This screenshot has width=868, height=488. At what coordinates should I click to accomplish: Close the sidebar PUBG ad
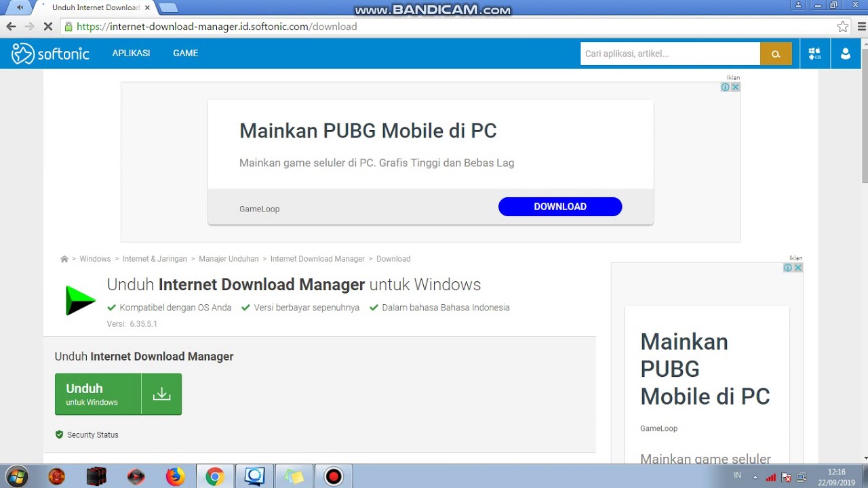pos(797,268)
